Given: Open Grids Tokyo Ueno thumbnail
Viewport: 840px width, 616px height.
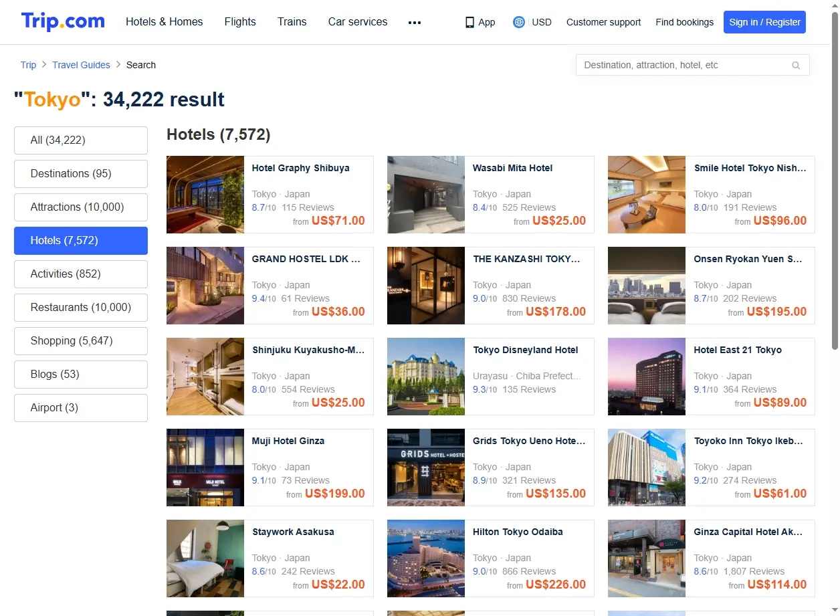Looking at the screenshot, I should coord(426,468).
